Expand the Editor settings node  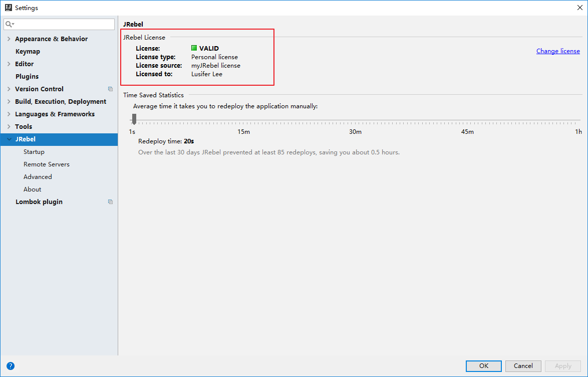click(9, 64)
